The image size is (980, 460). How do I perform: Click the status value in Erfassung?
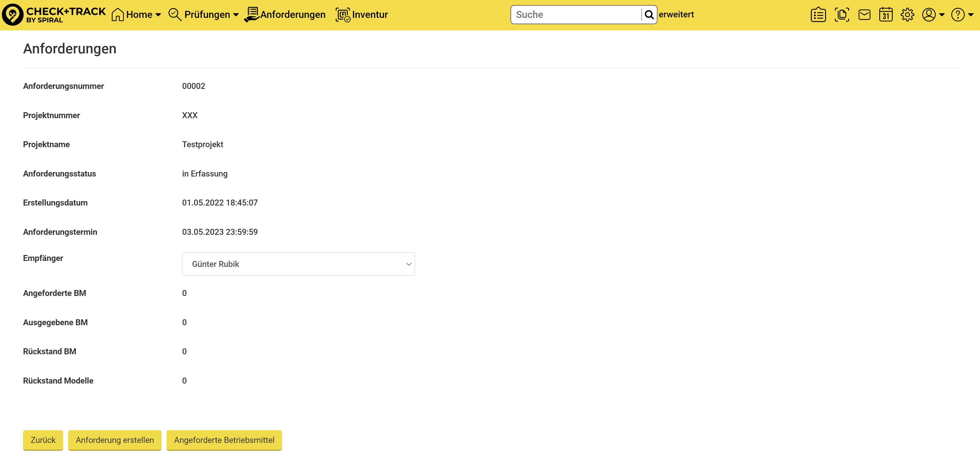coord(205,174)
